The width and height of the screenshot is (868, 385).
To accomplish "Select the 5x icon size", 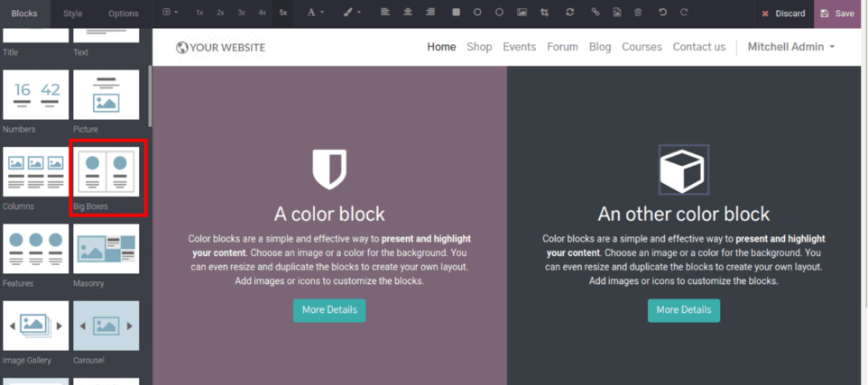I will click(x=283, y=13).
